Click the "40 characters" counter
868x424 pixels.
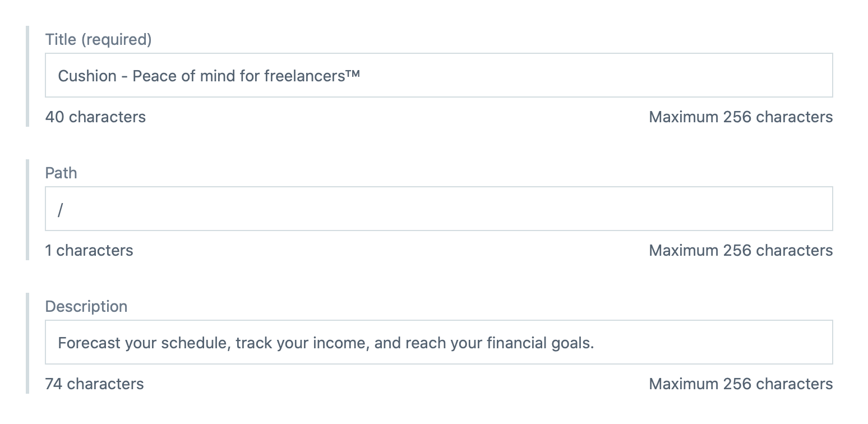(x=95, y=117)
